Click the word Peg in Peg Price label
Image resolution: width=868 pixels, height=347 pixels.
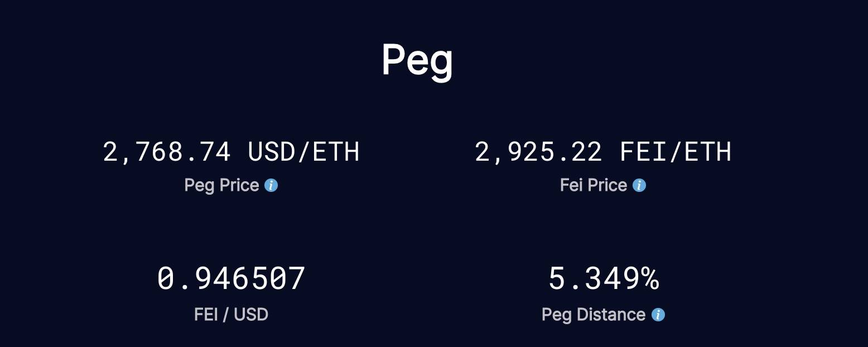[x=199, y=185]
